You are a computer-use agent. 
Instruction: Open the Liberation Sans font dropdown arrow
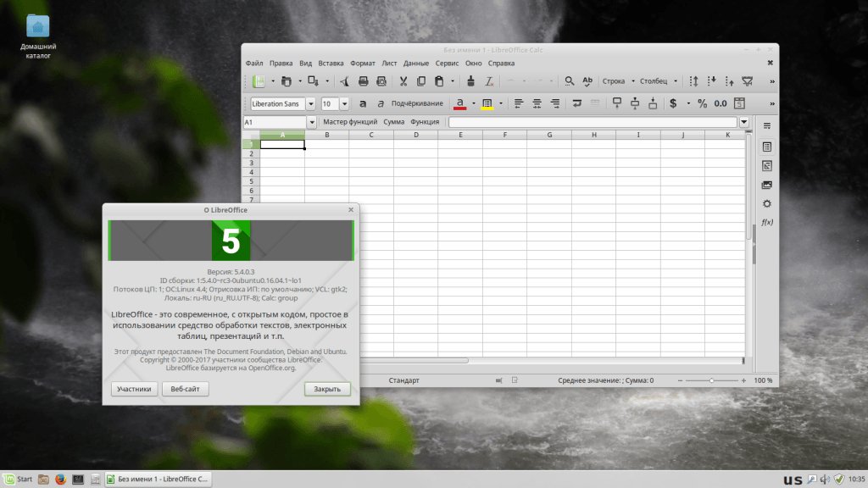tap(310, 104)
